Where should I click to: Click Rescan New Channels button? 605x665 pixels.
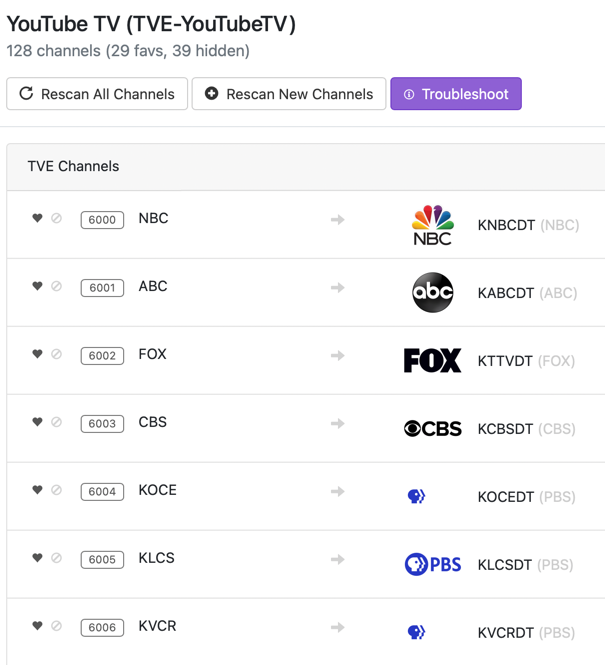(x=289, y=94)
